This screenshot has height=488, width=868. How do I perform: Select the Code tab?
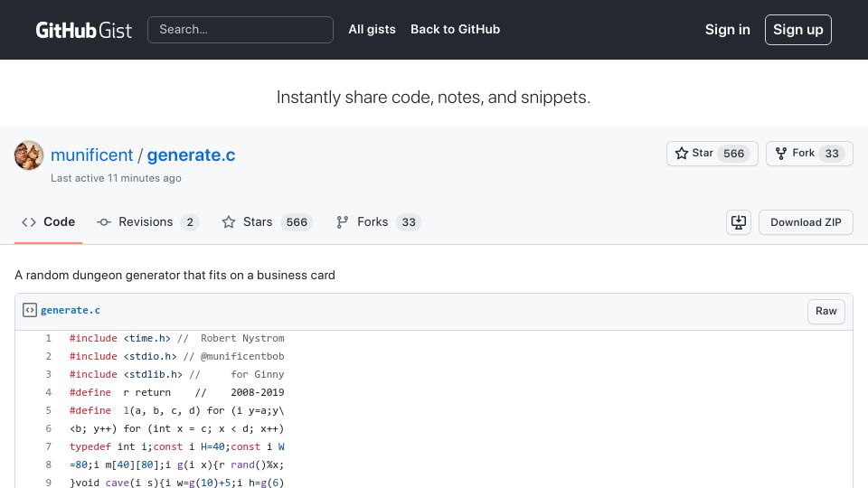pos(48,222)
